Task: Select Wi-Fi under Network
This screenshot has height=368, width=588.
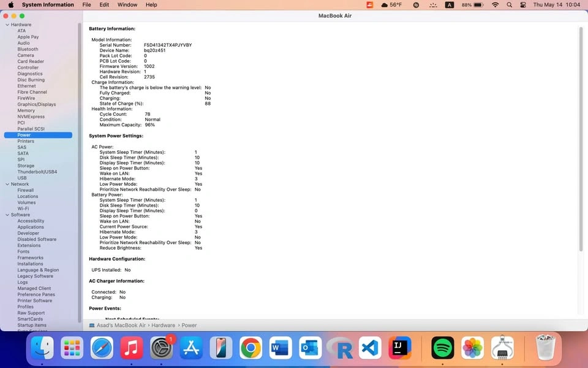Action: [23, 209]
